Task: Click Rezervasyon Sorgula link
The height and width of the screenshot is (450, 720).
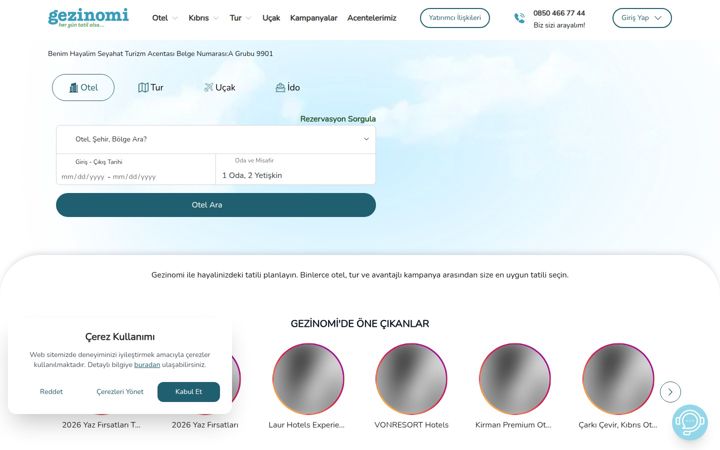Action: (338, 119)
